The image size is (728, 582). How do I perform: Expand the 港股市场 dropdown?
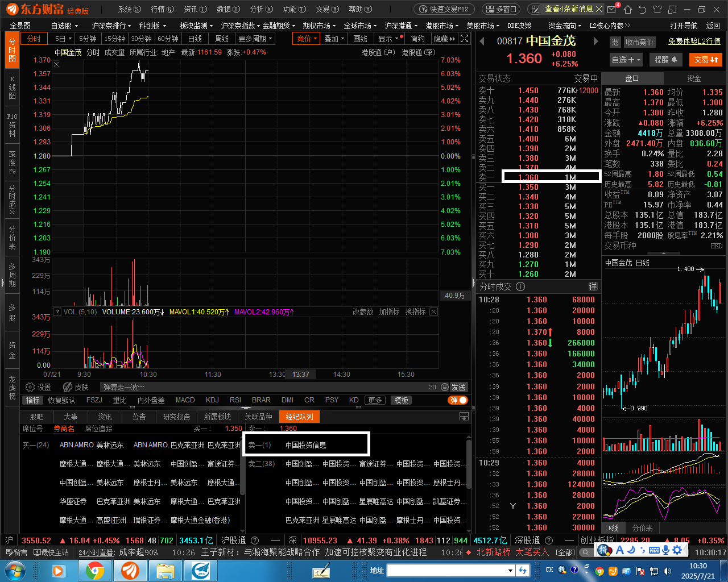[x=443, y=26]
